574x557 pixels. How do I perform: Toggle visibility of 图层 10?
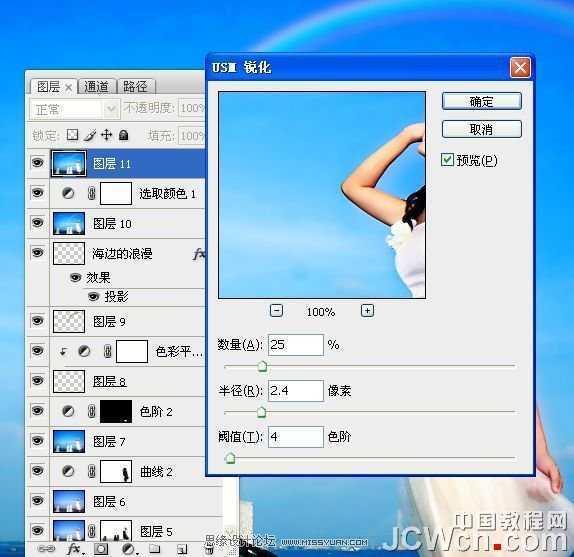click(37, 223)
